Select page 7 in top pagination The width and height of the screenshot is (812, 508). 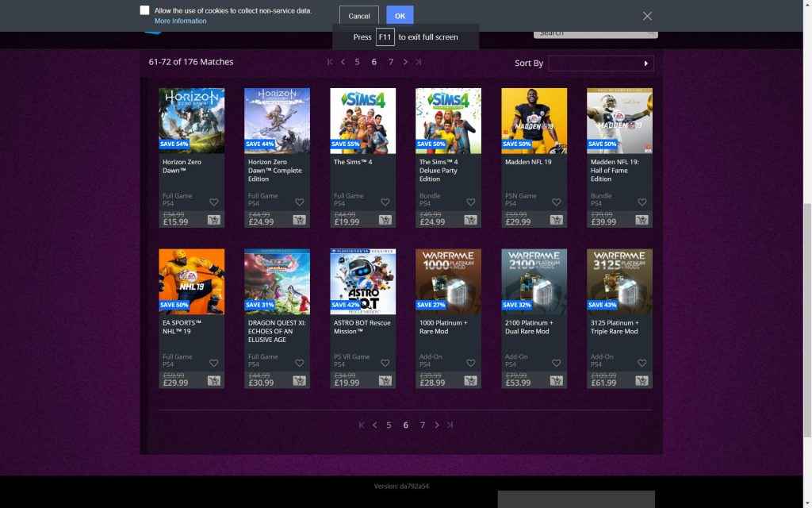[391, 62]
